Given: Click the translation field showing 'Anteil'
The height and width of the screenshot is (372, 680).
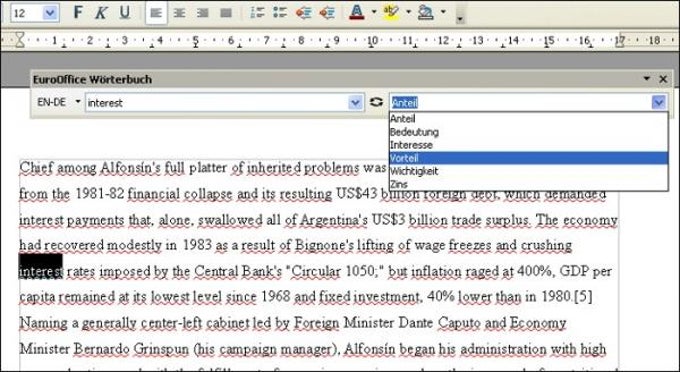Looking at the screenshot, I should (520, 103).
